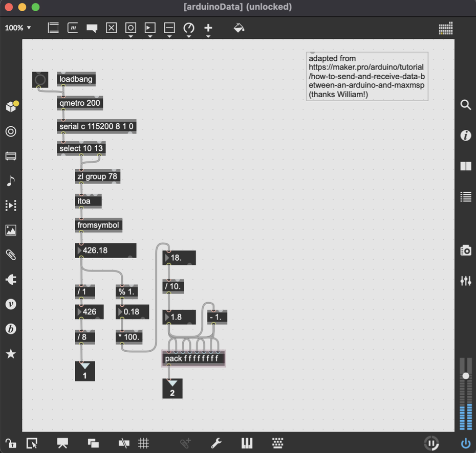The height and width of the screenshot is (453, 476).
Task: Adjust the audio output volume slider
Action: 466,376
